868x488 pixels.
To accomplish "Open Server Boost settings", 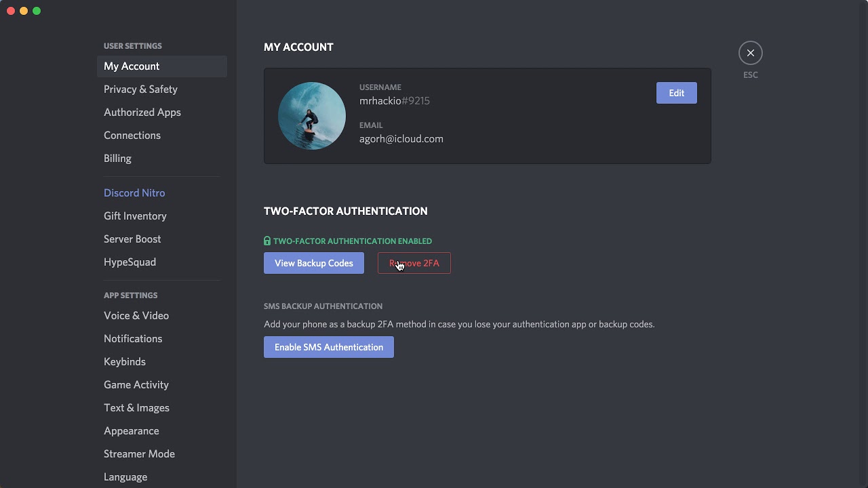I will coord(161,239).
